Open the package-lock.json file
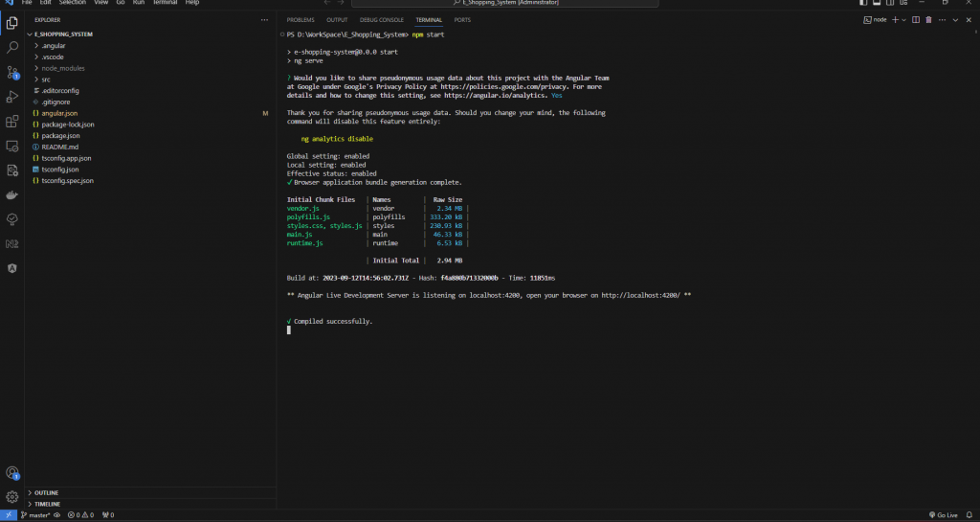 pyautogui.click(x=150, y=125)
